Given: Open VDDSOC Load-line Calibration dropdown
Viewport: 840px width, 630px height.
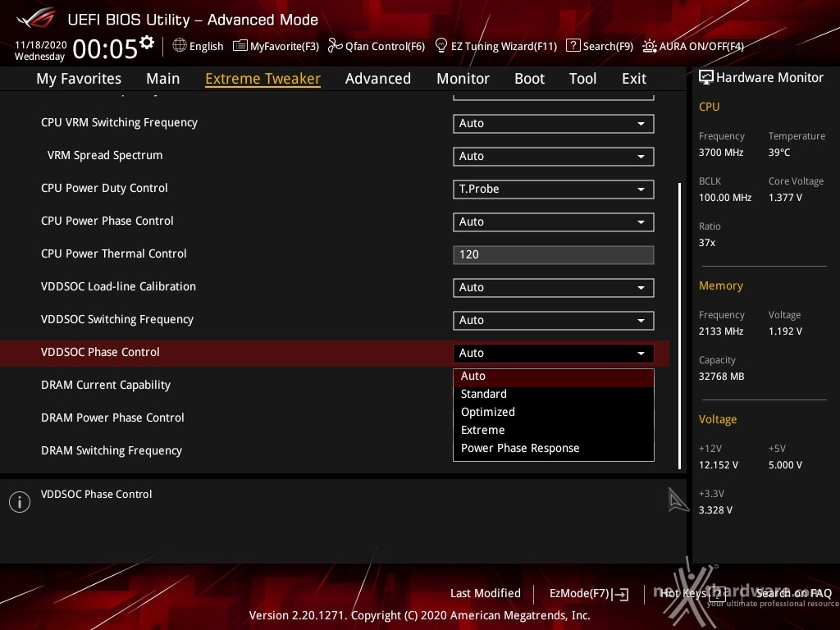Looking at the screenshot, I should click(554, 288).
